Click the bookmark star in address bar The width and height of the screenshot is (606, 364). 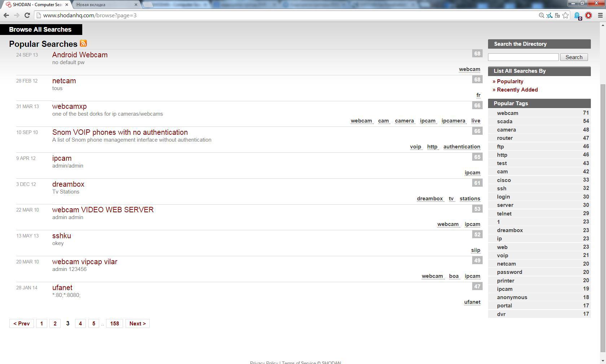[566, 15]
